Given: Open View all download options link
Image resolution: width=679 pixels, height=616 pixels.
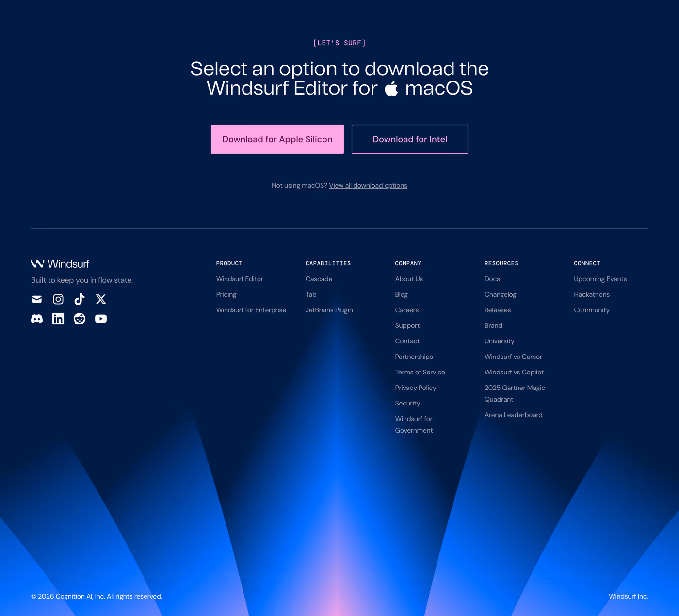Looking at the screenshot, I should pyautogui.click(x=368, y=185).
